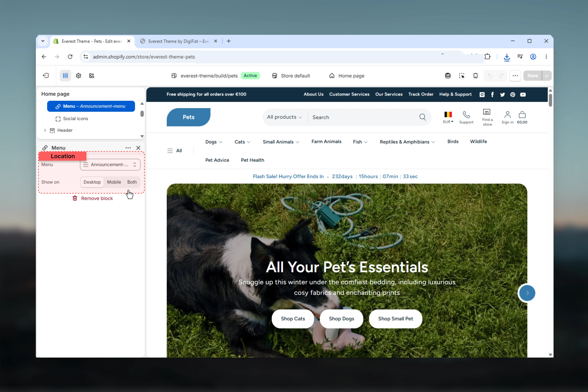Expand the Dogs navigation menu
The height and width of the screenshot is (392, 588).
tap(214, 142)
